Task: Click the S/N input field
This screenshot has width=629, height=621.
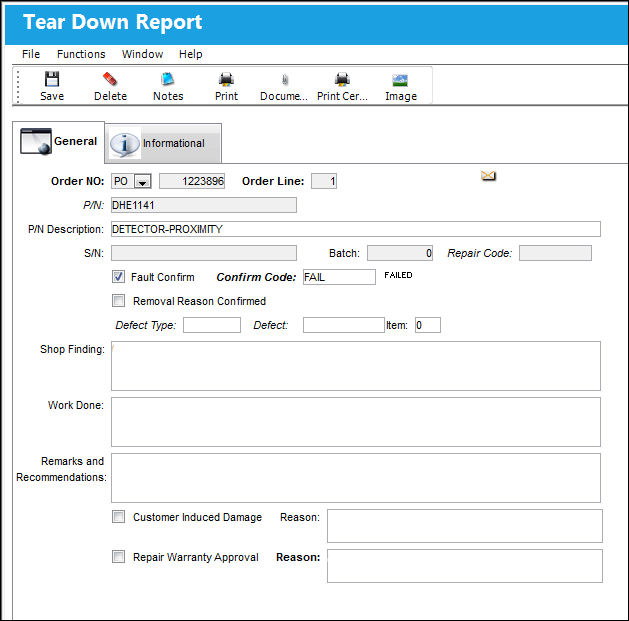Action: click(204, 253)
